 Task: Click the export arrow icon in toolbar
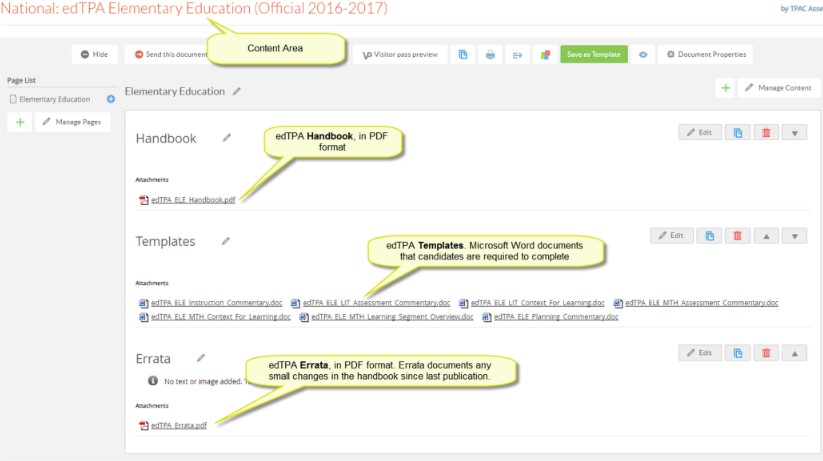(x=518, y=54)
